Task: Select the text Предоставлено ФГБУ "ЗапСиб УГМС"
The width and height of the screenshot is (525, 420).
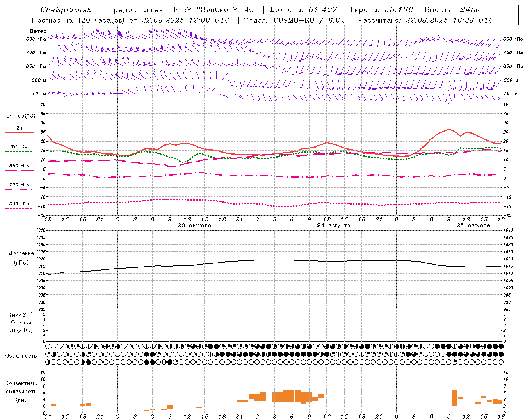Action: pyautogui.click(x=183, y=10)
